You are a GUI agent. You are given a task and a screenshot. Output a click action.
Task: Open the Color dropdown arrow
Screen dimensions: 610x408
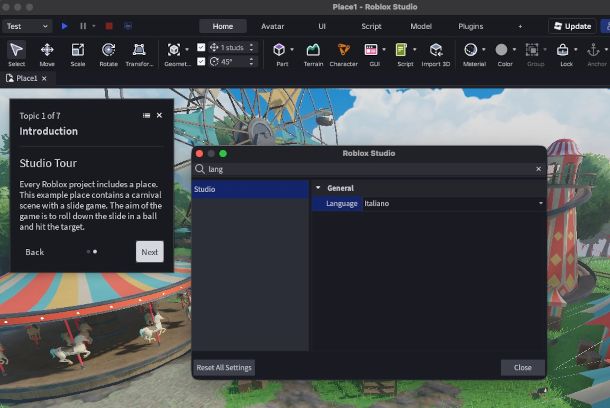[x=514, y=50]
